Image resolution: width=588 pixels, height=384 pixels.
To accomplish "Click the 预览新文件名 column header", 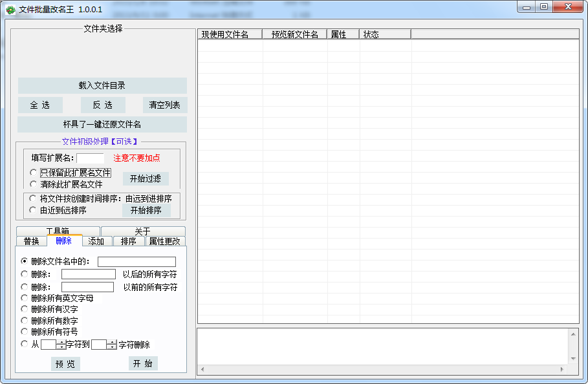I will 295,34.
